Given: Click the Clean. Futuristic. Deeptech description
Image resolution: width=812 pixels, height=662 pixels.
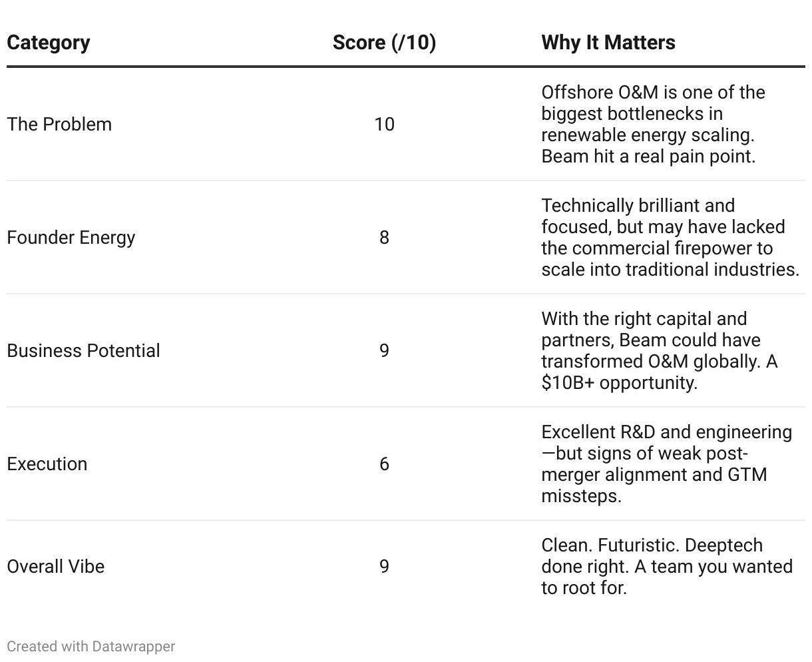Looking at the screenshot, I should pyautogui.click(x=666, y=567).
